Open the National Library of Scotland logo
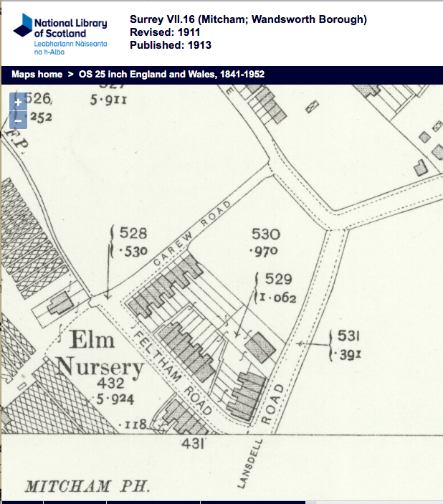Viewport: 443px width, 504px height. point(60,33)
